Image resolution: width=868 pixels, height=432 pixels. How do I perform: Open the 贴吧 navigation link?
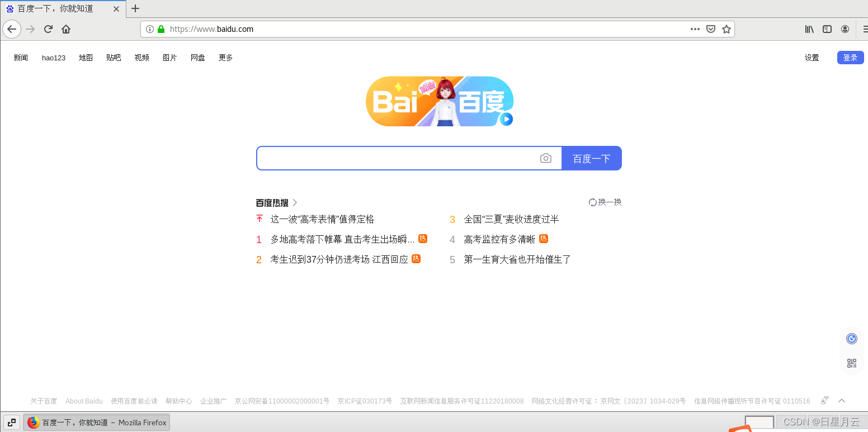tap(114, 58)
